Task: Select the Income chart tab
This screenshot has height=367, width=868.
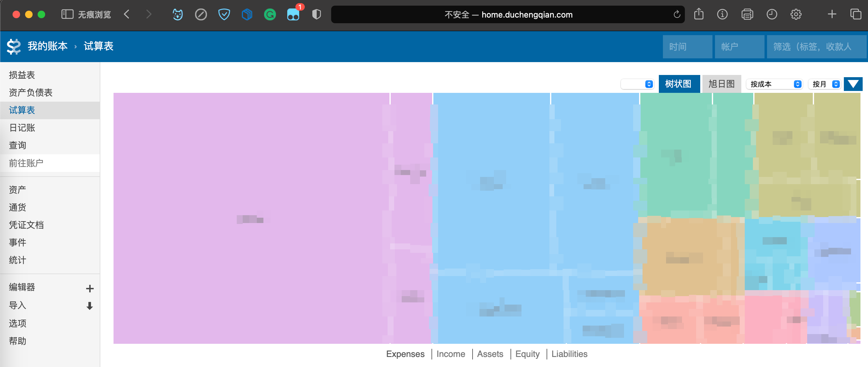Action: coord(451,354)
